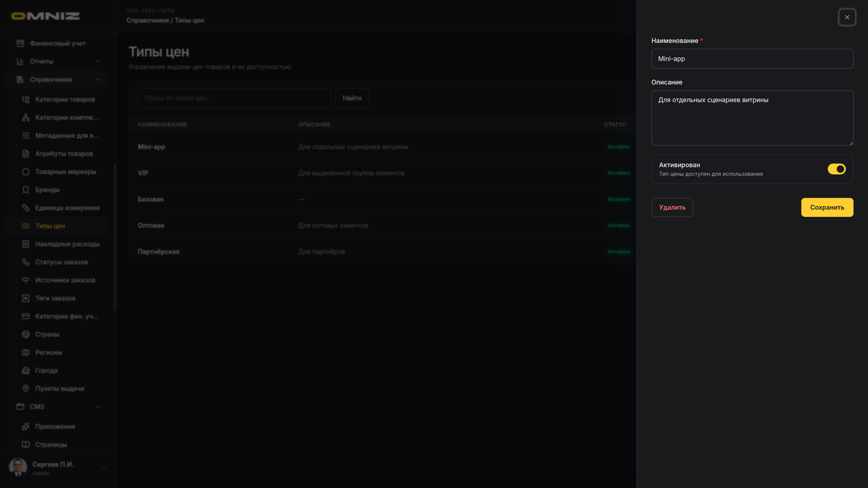Viewport: 868px width, 488px height.
Task: Collapse the CMS section chevron
Action: [98, 407]
